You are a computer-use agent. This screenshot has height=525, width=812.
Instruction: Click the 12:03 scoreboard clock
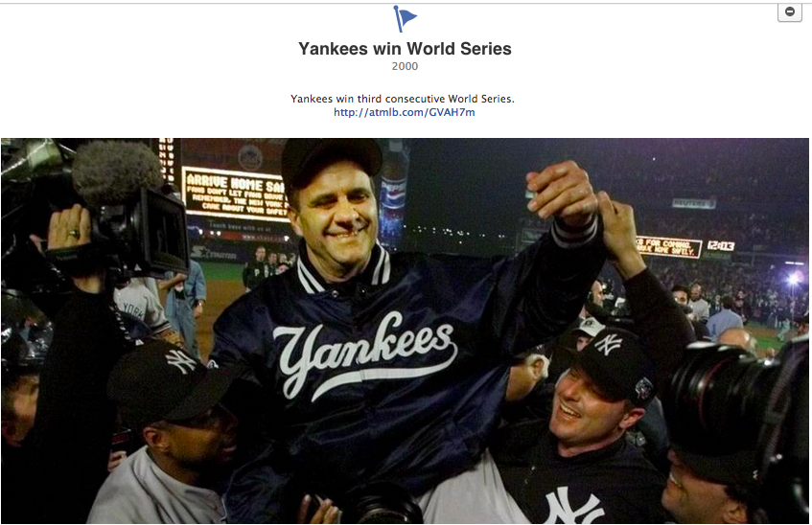720,245
